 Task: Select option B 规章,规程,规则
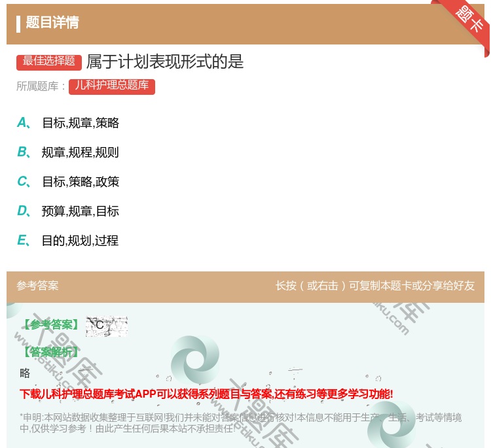(x=68, y=152)
